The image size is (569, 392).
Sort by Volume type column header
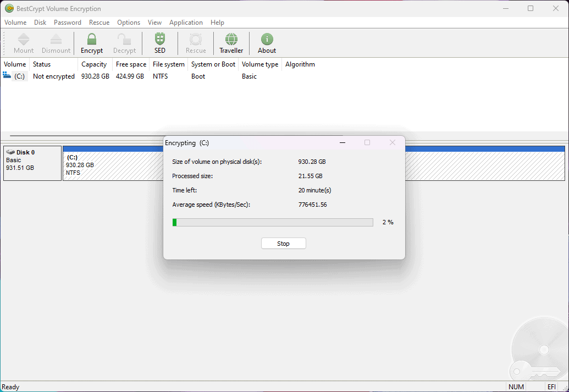[x=260, y=64]
